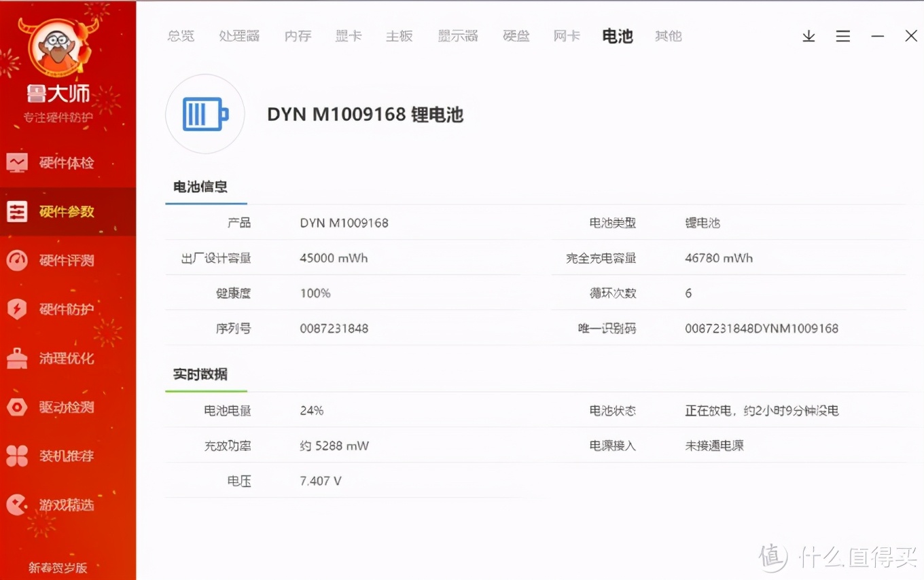This screenshot has width=924, height=580.
Task: Open the 网卡 network card tab
Action: pyautogui.click(x=566, y=36)
